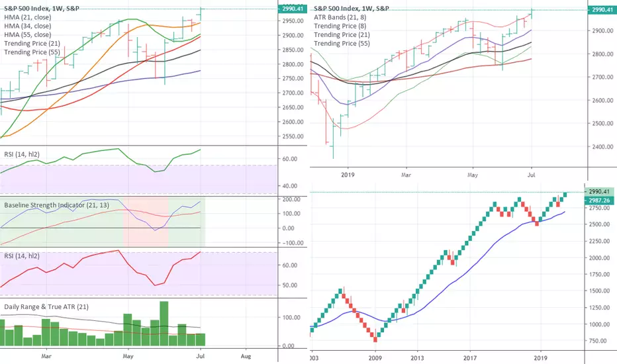
Task: Click the 2950.00 price axis label
Action: point(293,21)
